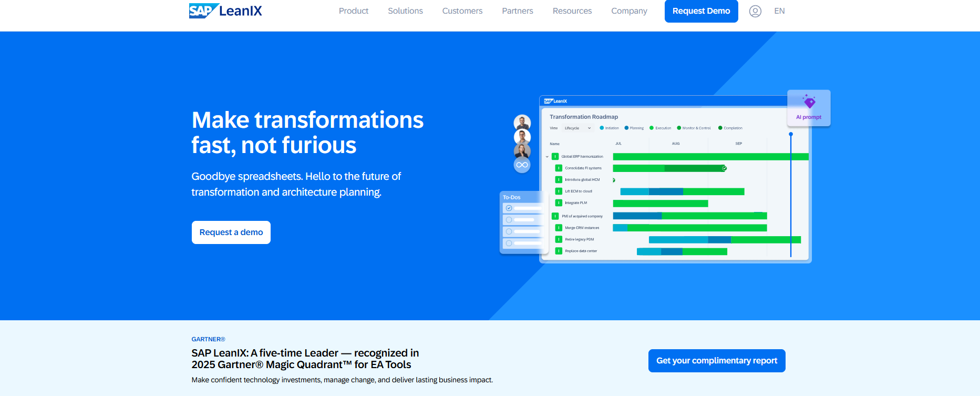Click the Consolidate FI systems row
980x396 pixels.
tap(583, 168)
